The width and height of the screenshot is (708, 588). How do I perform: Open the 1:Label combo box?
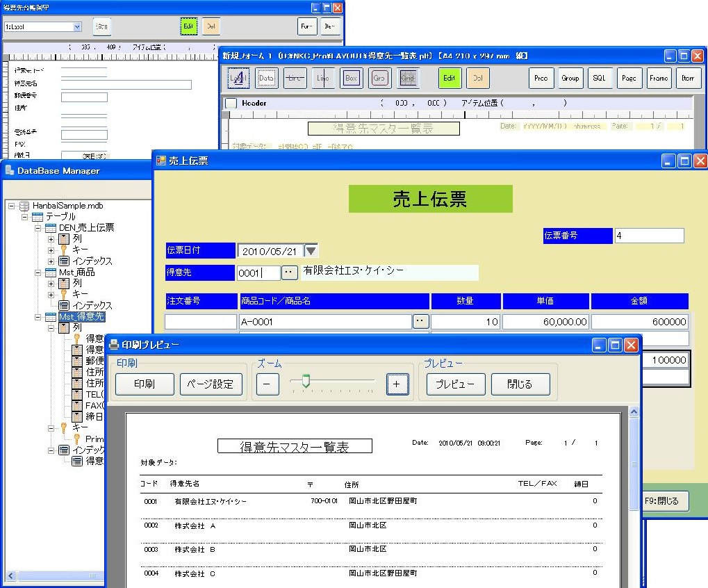coord(43,26)
